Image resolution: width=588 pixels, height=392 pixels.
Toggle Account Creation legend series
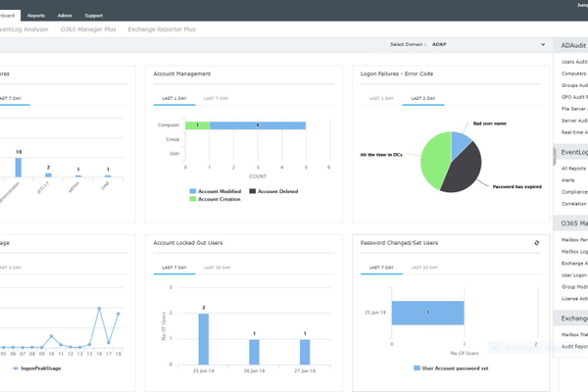(215, 199)
